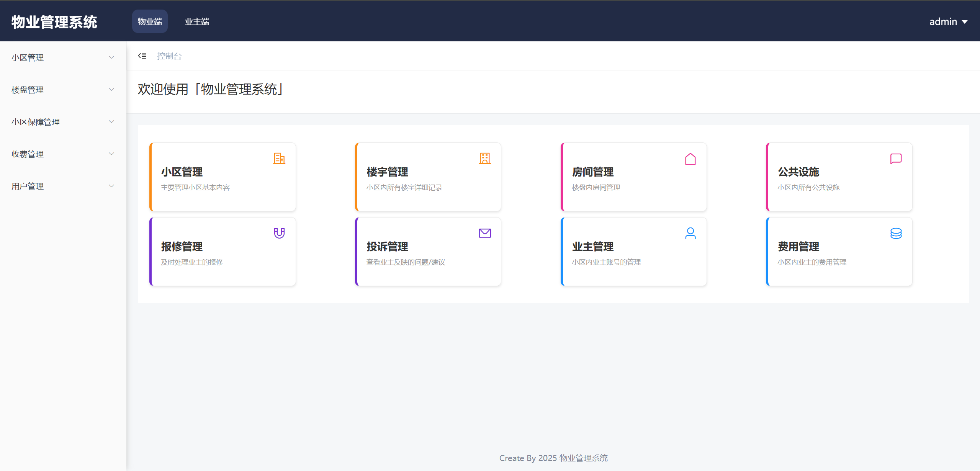Screen dimensions: 980x471
Task: Click the pink house icon on 房间管理 card
Action: 690,159
